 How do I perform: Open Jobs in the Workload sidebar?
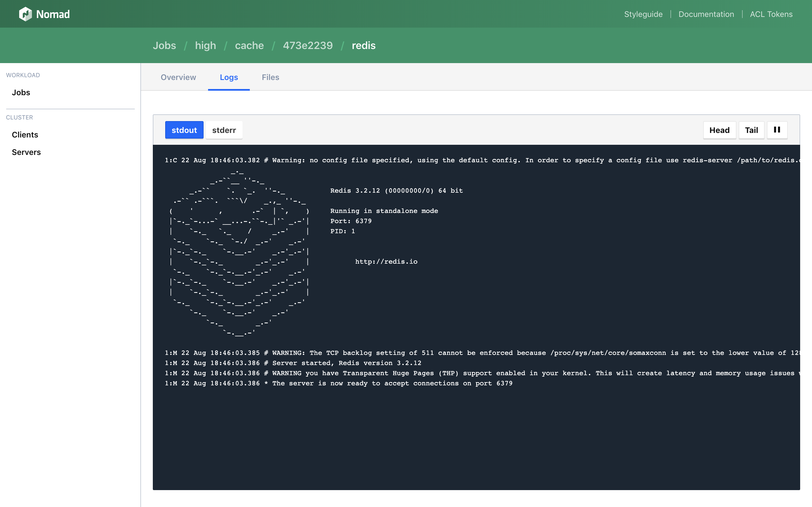(21, 93)
